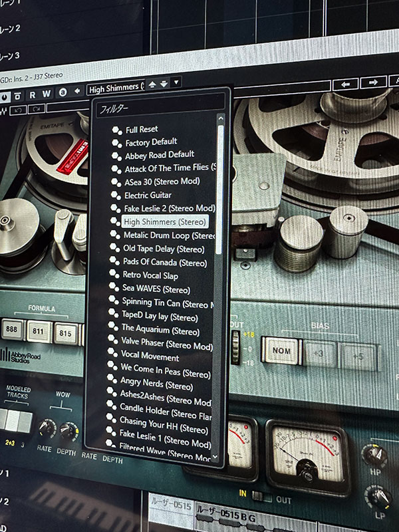399x532 pixels.
Task: Click the left arrow button in Waves toolbar
Action: (345, 84)
